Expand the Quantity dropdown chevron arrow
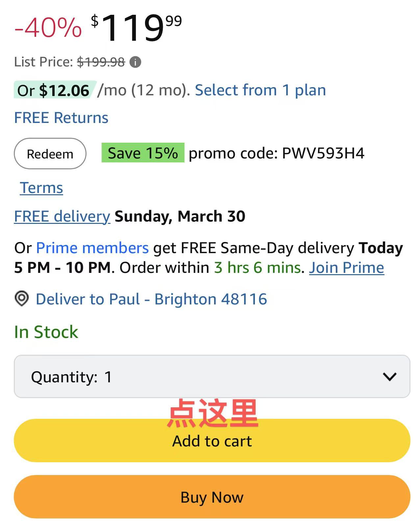This screenshot has height=525, width=420. pyautogui.click(x=390, y=377)
